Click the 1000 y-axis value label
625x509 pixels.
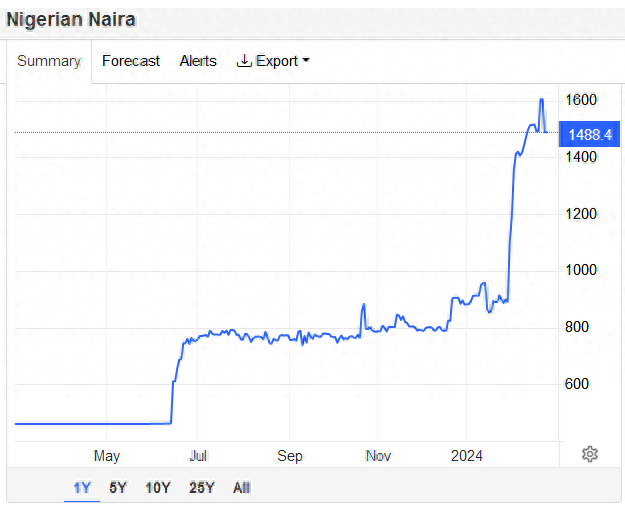tap(584, 270)
